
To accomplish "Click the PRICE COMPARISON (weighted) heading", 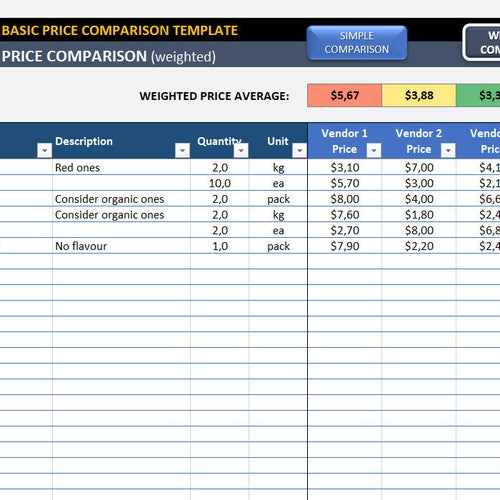I will coord(109,56).
